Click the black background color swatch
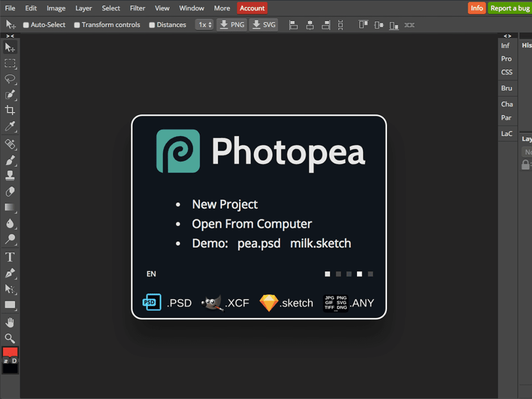 point(10,368)
